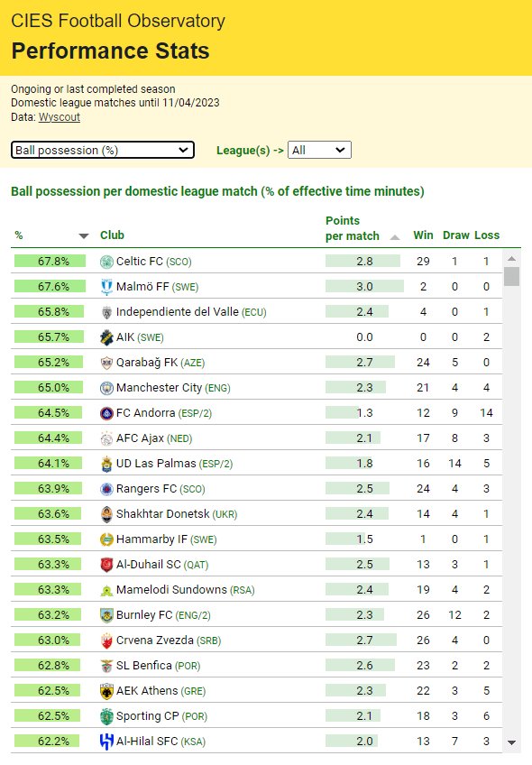Click the Celtic FC club crest icon
The image size is (532, 765).
click(106, 262)
